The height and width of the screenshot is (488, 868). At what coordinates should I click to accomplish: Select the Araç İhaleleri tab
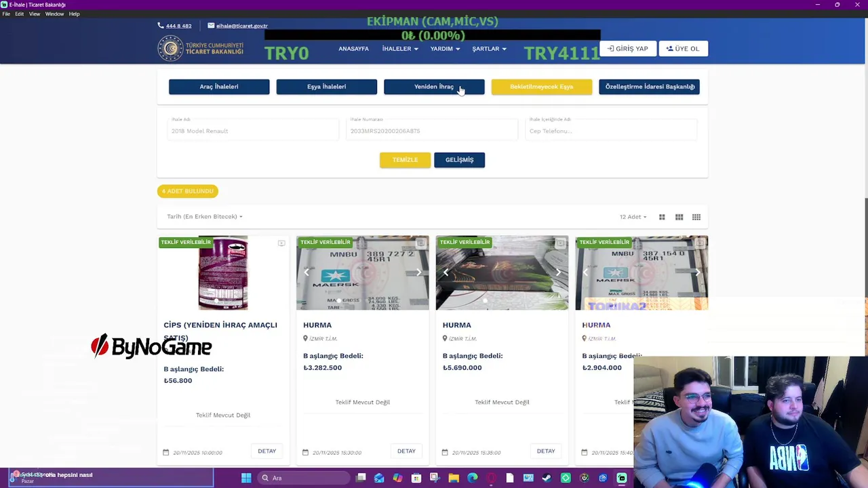point(219,87)
